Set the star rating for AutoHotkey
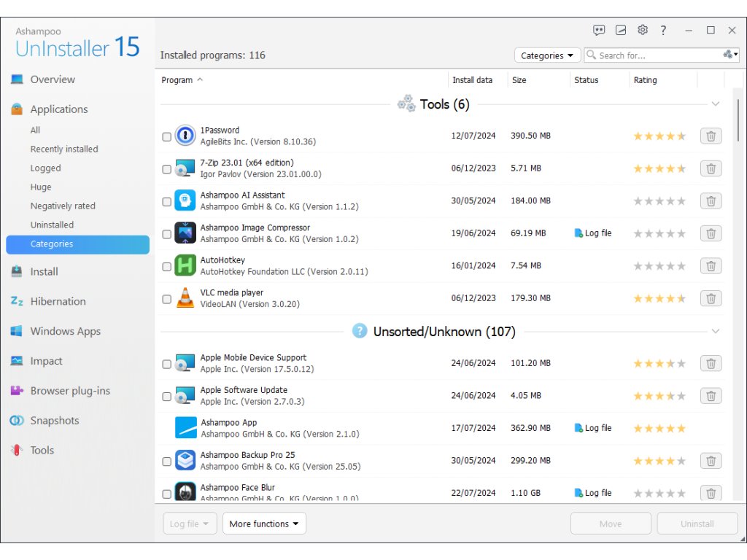 pos(659,266)
